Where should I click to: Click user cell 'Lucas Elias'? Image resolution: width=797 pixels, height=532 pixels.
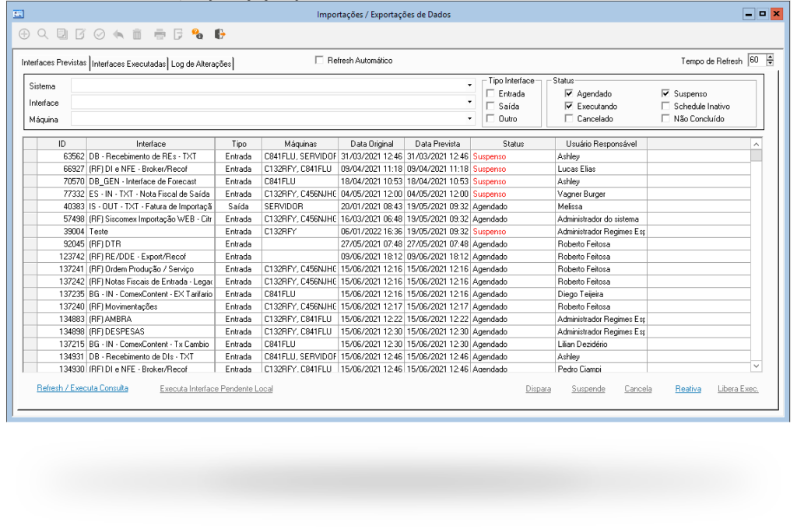[x=602, y=169]
